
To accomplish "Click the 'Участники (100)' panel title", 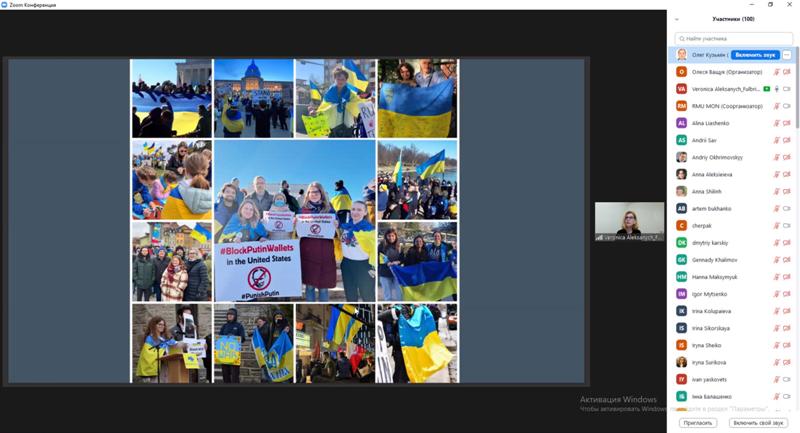I will (733, 19).
